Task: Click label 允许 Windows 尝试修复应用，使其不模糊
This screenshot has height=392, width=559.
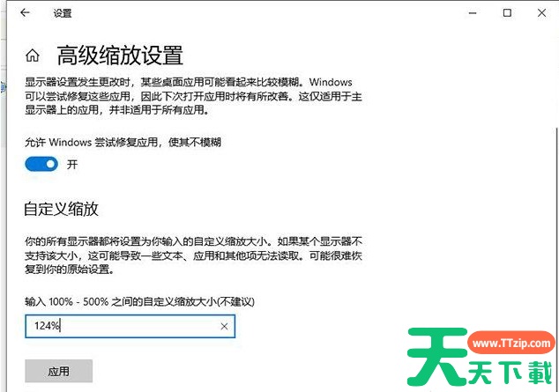Action: [x=123, y=143]
